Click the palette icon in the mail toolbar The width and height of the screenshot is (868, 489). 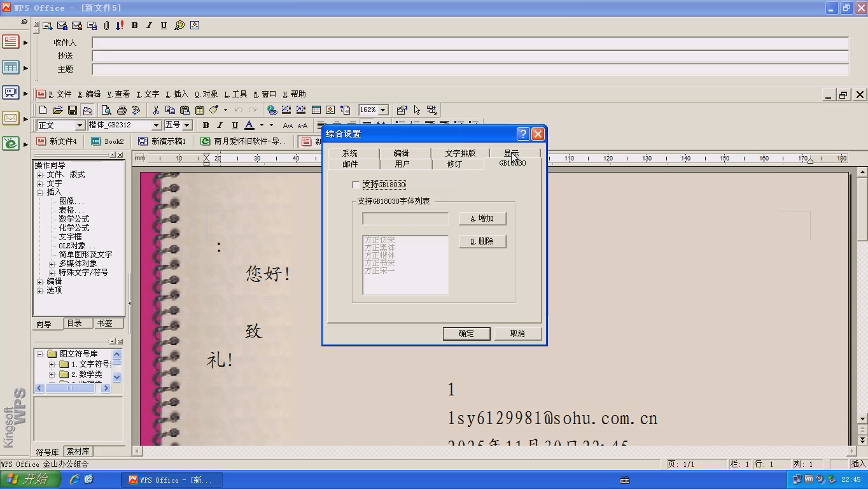click(x=179, y=25)
